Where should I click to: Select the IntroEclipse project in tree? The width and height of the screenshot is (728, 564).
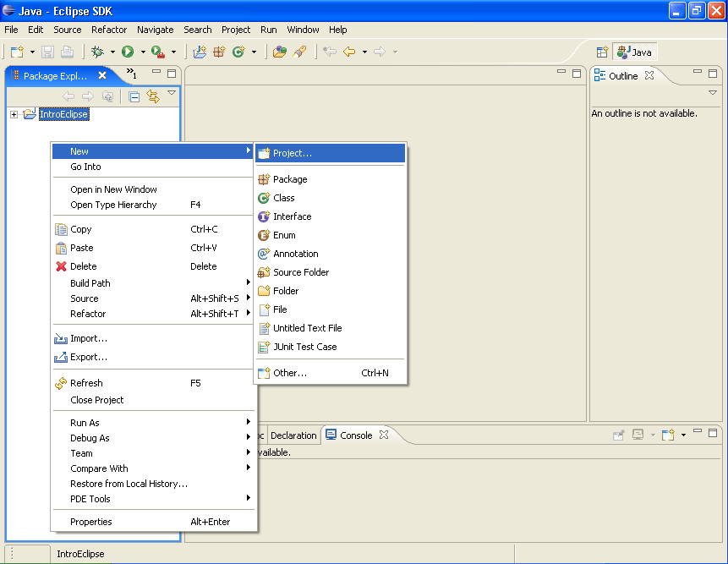tap(63, 114)
